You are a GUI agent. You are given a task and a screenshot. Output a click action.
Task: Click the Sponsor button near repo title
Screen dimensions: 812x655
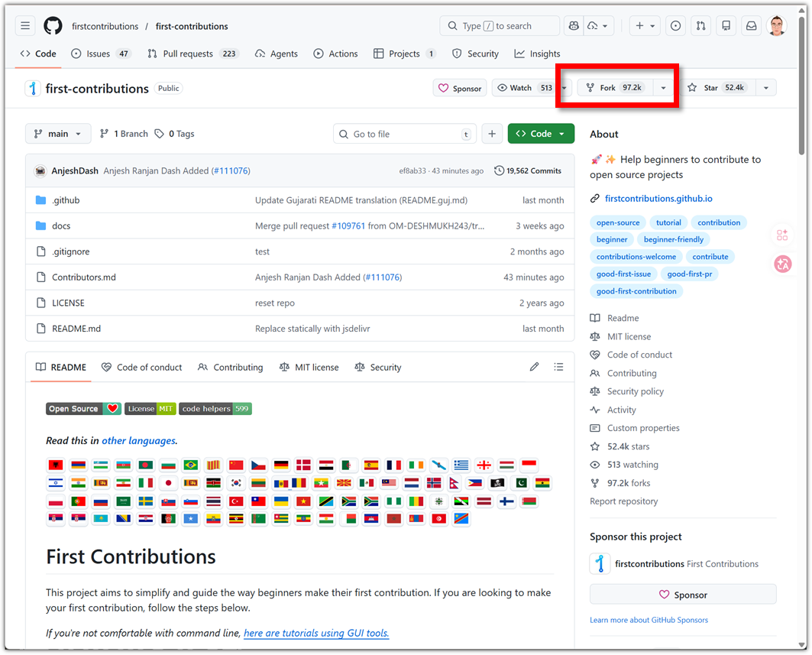coord(460,88)
